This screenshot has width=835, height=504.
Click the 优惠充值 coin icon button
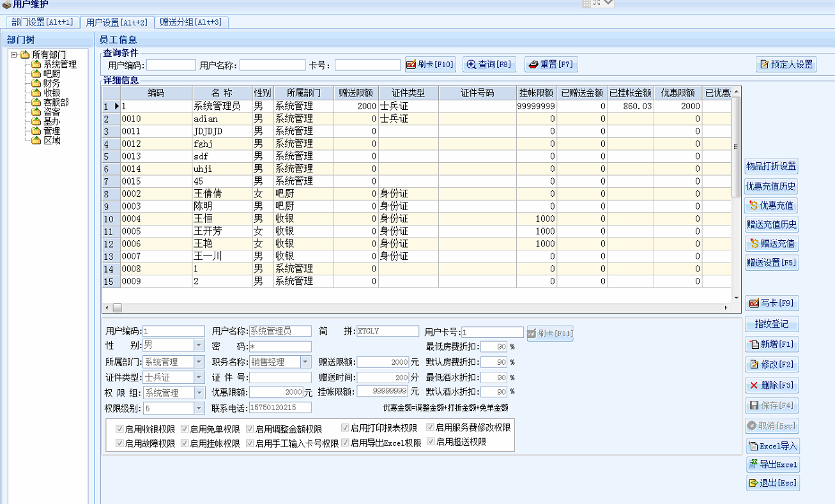click(x=771, y=206)
